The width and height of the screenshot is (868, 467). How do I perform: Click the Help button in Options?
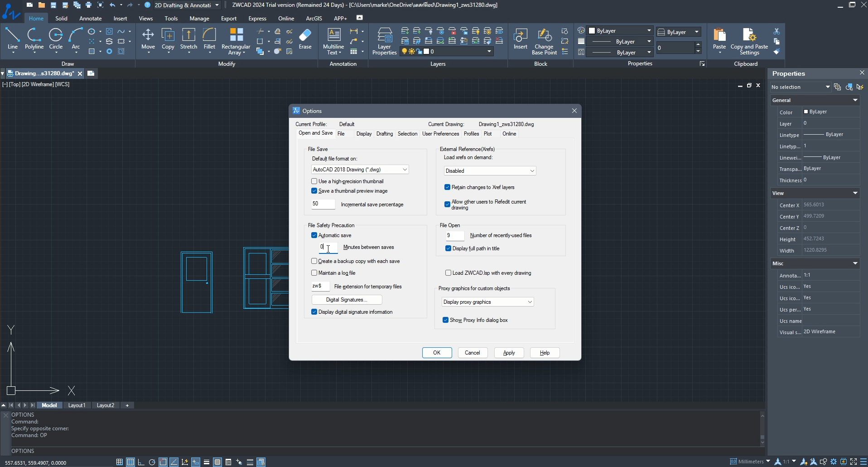[545, 353]
